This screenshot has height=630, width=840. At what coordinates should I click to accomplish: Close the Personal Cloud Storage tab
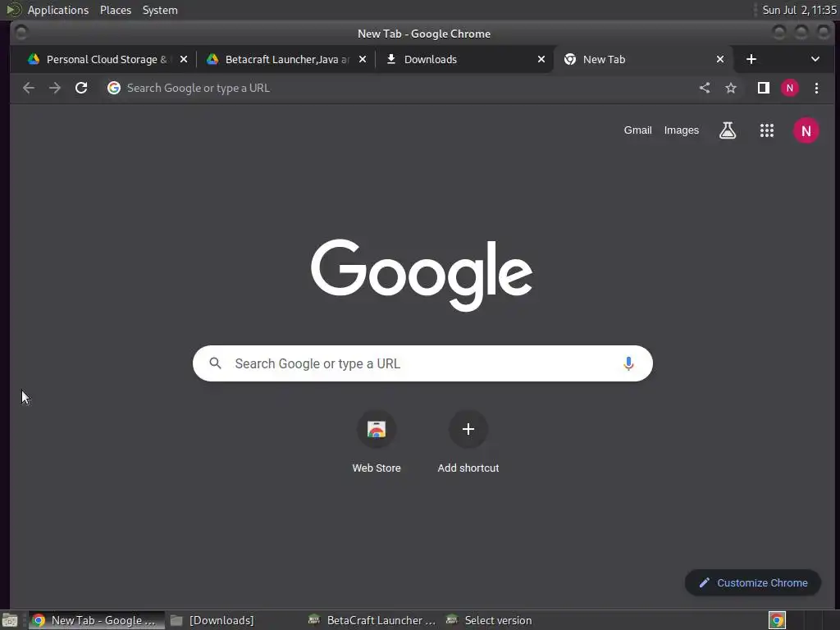pos(184,59)
